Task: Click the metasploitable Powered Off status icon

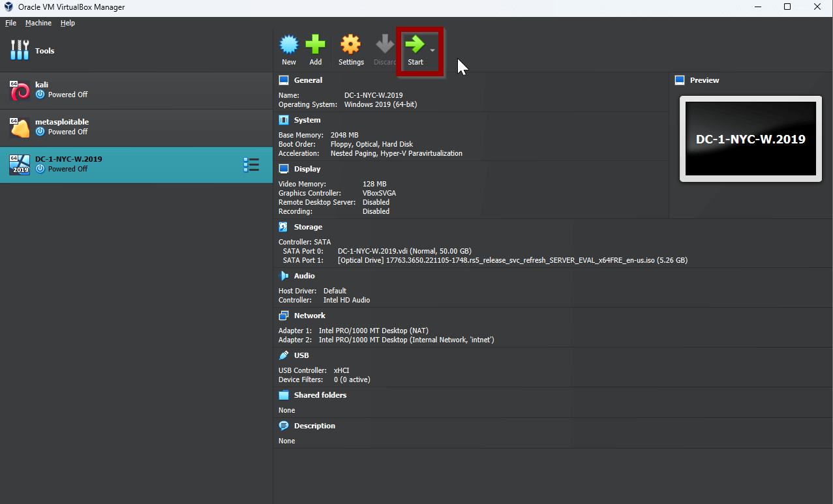Action: click(x=40, y=132)
